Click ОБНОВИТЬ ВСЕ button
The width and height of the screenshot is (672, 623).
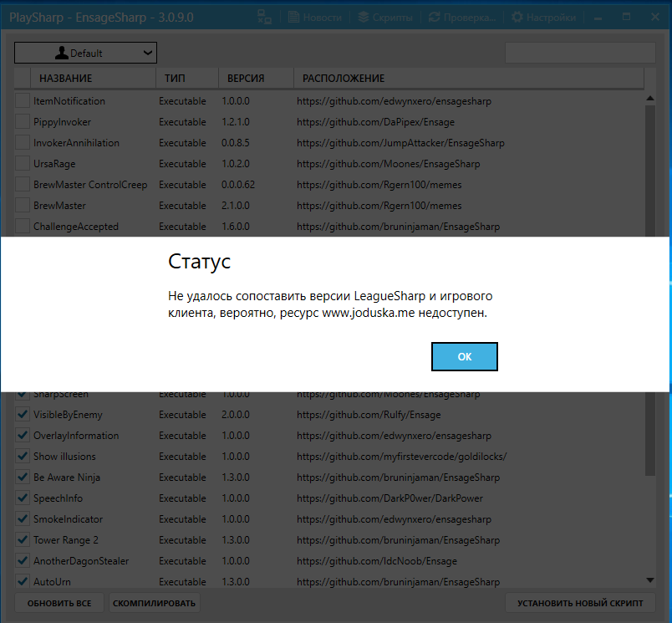pyautogui.click(x=59, y=603)
